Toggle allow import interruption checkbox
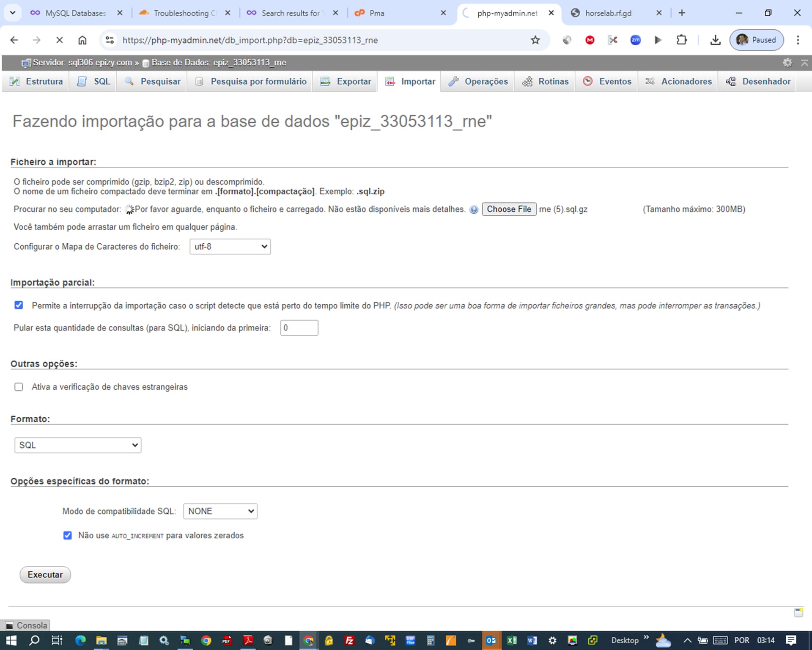Image resolution: width=812 pixels, height=650 pixels. [19, 305]
